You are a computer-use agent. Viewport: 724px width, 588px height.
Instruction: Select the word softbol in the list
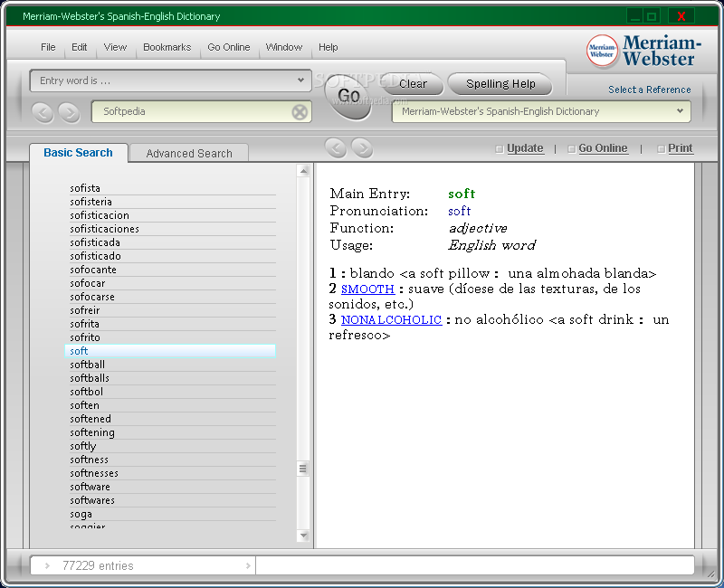coord(173,392)
